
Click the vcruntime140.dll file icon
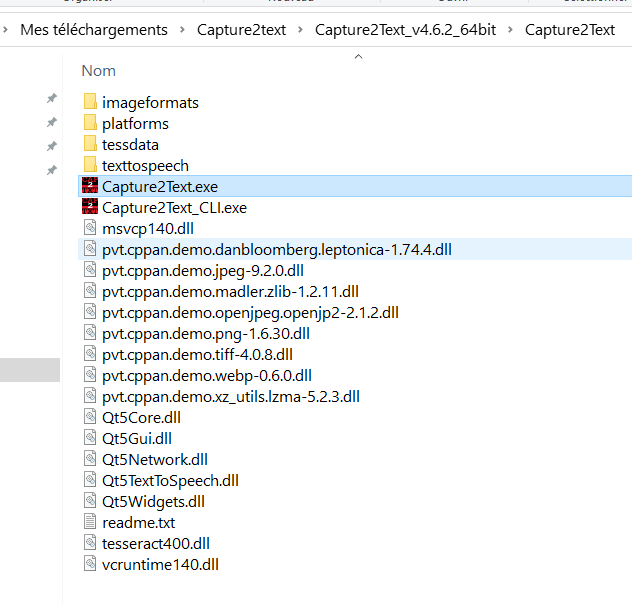coord(90,563)
